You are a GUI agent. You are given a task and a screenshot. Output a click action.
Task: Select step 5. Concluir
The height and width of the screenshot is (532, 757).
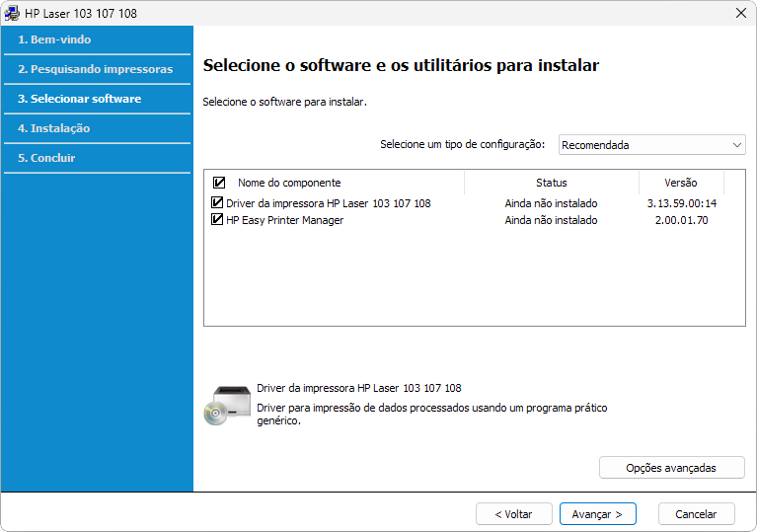pos(46,158)
